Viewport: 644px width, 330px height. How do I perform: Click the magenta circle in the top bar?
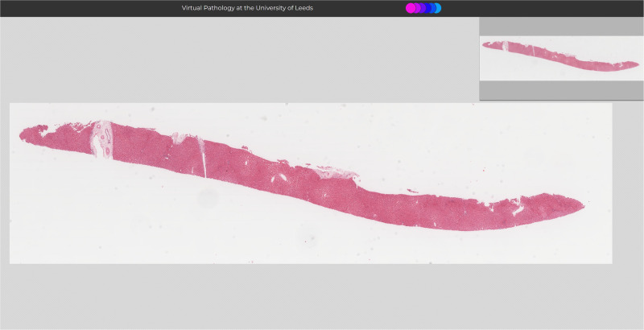pos(411,8)
